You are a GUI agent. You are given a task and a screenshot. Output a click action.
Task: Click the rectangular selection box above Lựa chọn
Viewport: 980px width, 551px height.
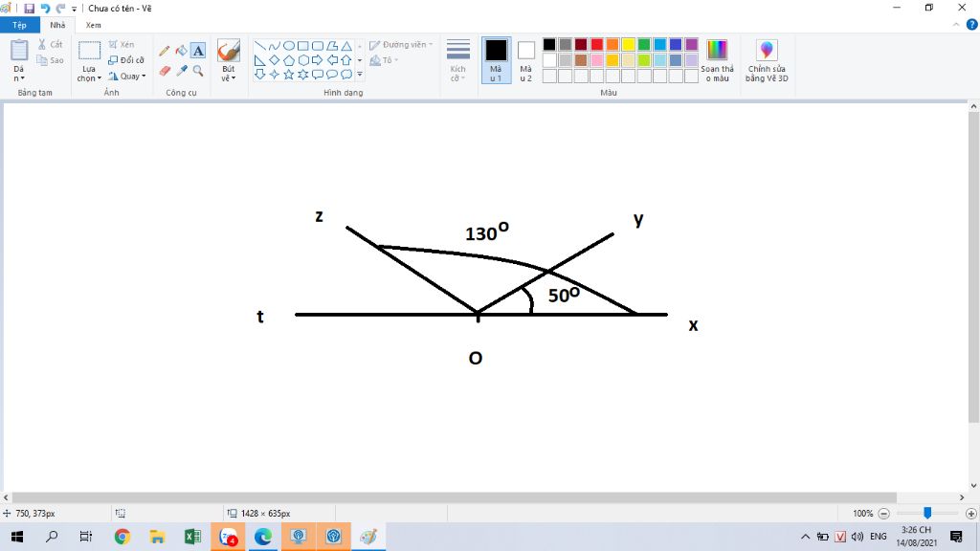[x=89, y=52]
